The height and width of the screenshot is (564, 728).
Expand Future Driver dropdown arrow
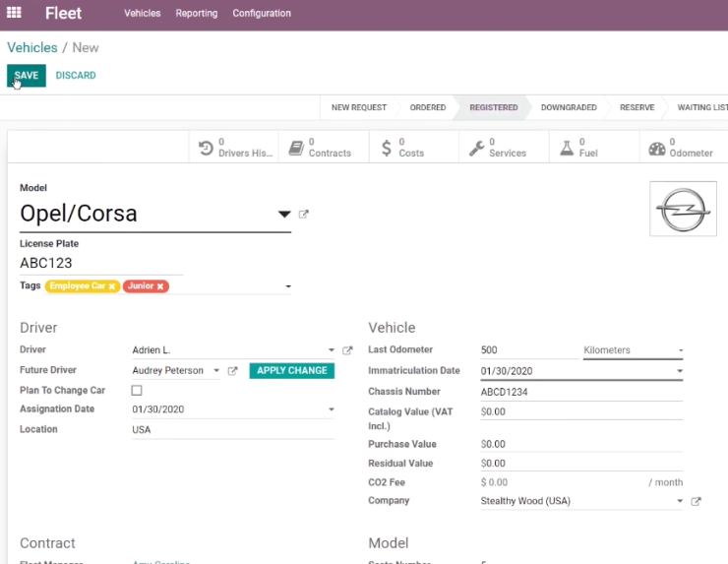coord(216,370)
